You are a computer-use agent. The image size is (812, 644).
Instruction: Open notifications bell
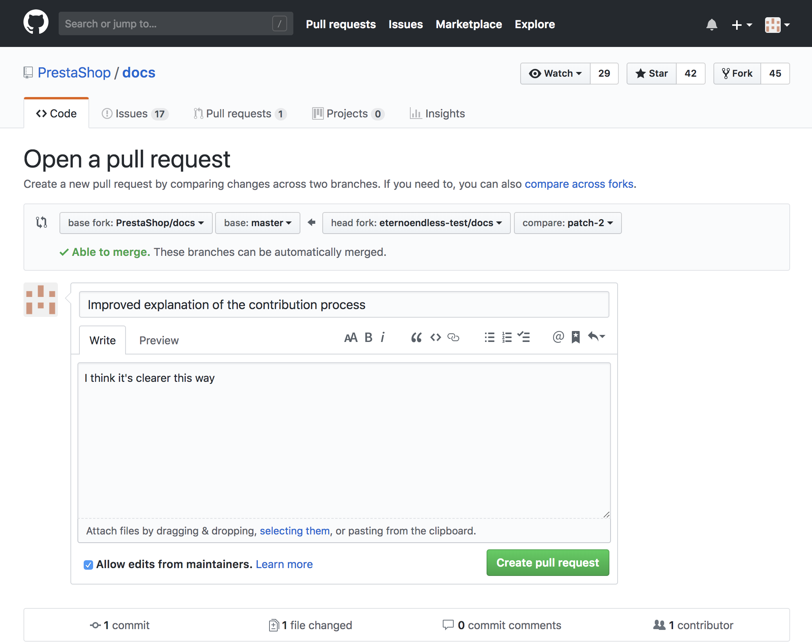pyautogui.click(x=711, y=25)
